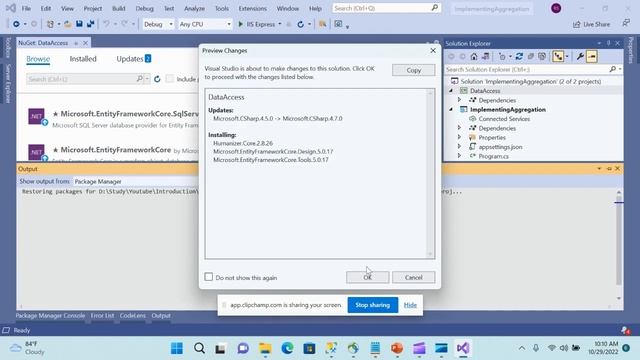Click Solution Explorer sync refresh icon

pyautogui.click(x=519, y=56)
